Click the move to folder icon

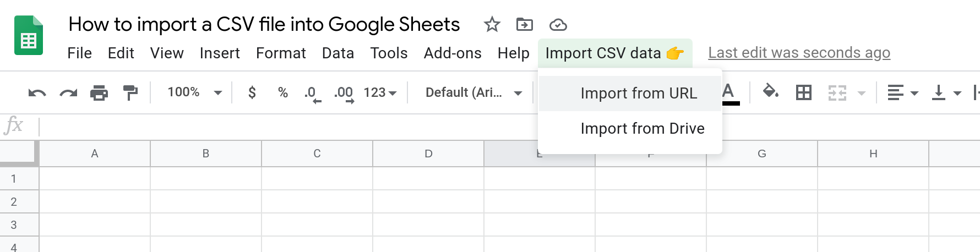(524, 24)
